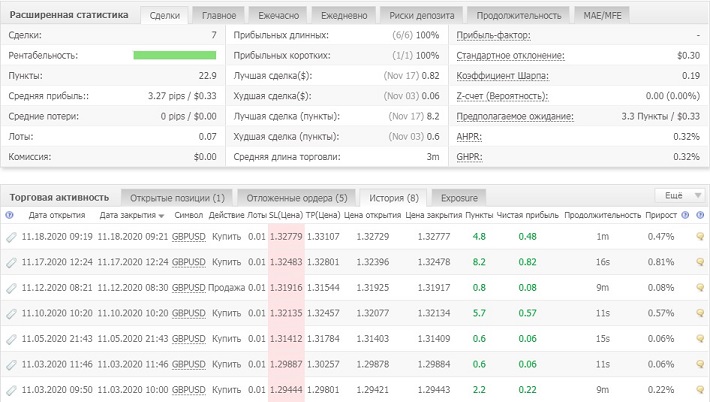Click the AHPR term link
The image size is (710, 402).
pos(469,137)
